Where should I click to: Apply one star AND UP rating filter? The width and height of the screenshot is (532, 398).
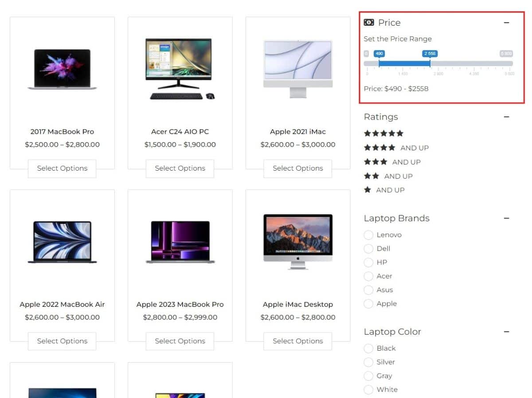[384, 190]
